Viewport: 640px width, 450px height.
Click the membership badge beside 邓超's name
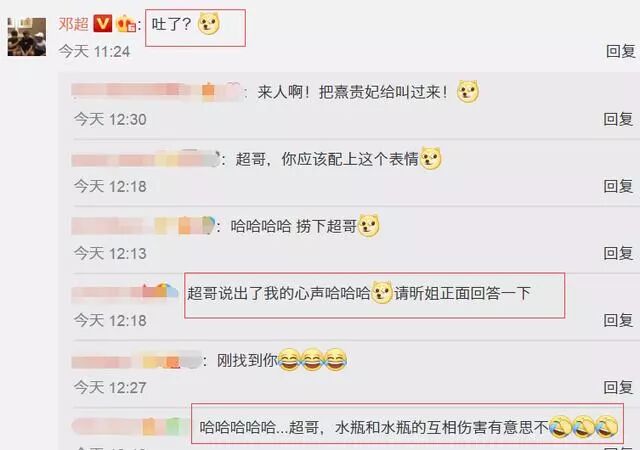[x=126, y=24]
